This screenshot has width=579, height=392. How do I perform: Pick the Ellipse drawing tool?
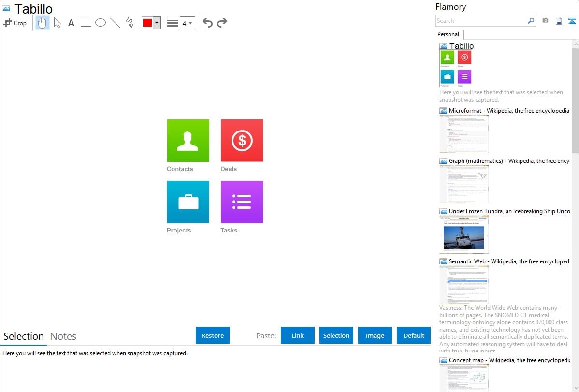point(100,22)
